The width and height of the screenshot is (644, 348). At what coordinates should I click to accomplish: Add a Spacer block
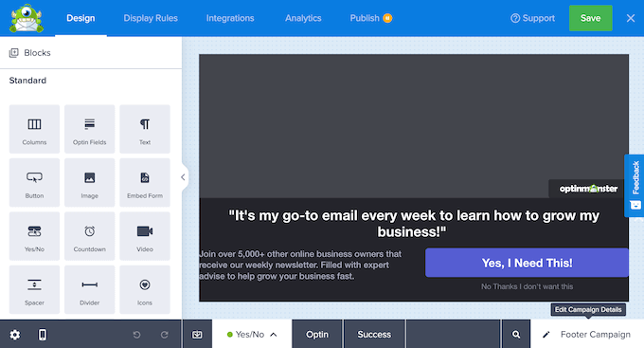click(x=34, y=289)
